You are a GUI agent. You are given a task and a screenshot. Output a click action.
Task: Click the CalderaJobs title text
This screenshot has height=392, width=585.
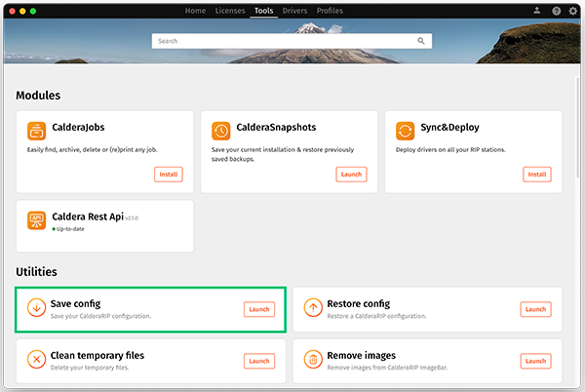tap(78, 127)
